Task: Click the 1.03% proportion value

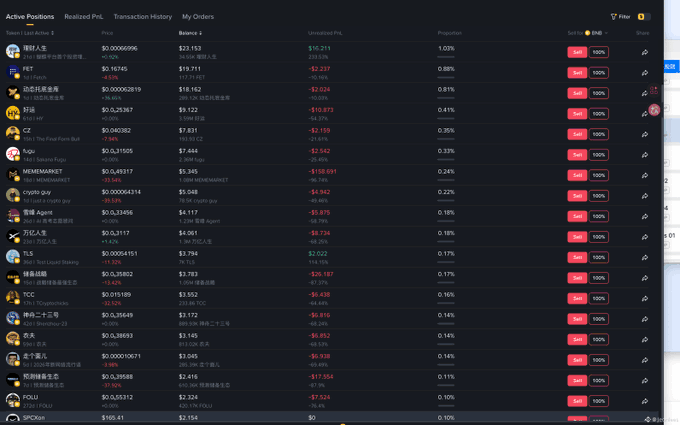Action: (446, 48)
